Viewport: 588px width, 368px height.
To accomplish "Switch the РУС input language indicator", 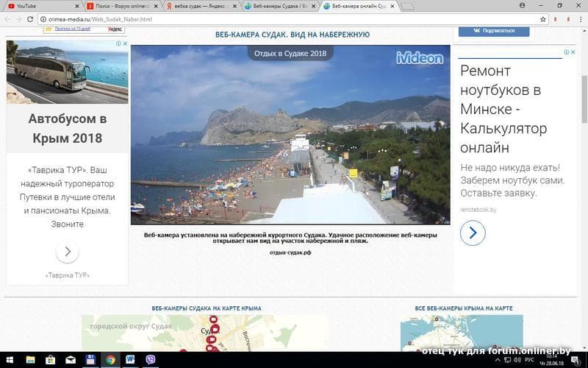I will 529,360.
